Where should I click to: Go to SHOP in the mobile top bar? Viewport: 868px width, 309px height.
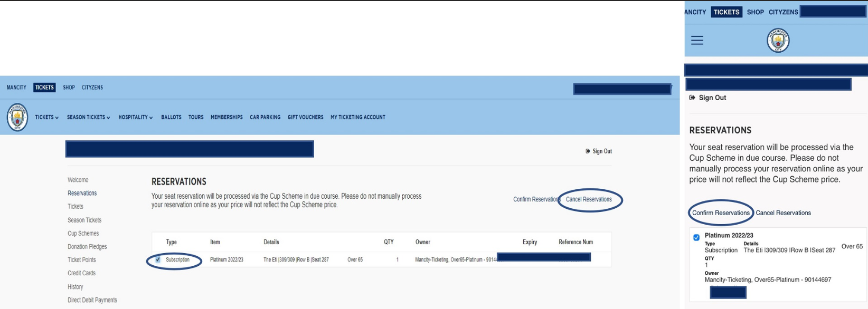(x=756, y=12)
